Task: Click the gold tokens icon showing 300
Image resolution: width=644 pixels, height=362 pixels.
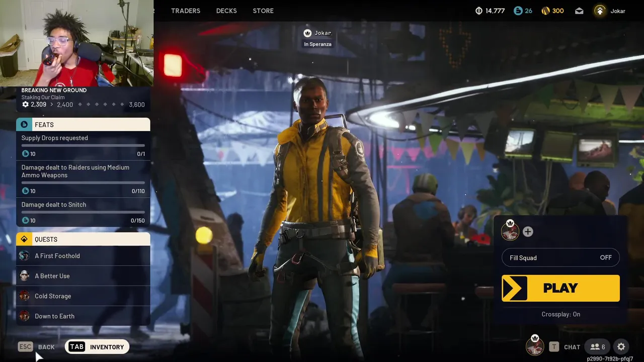Action: tap(545, 11)
